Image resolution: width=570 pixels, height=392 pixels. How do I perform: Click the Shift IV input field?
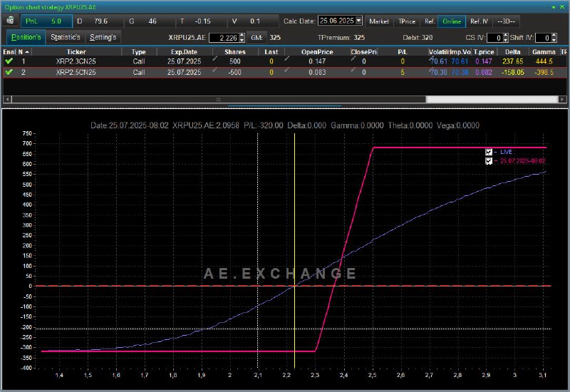point(543,38)
